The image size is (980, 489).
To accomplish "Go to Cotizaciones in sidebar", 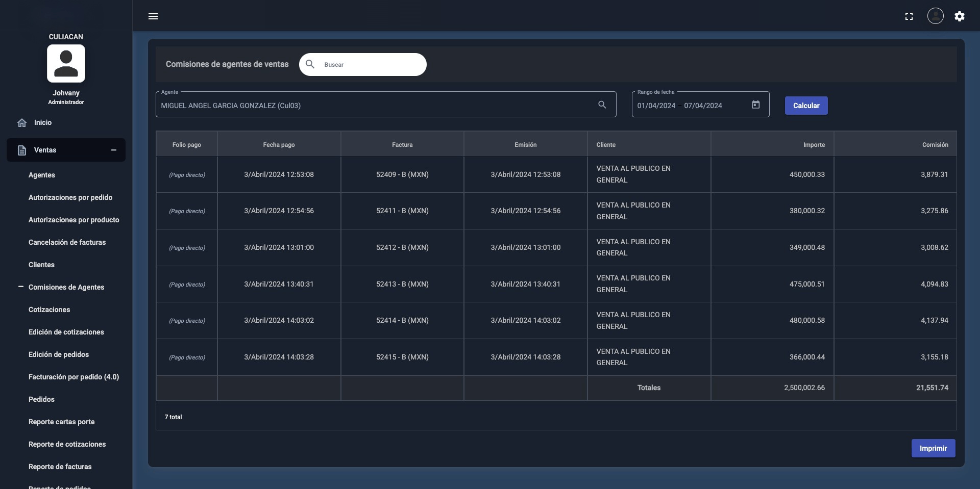I will [49, 310].
